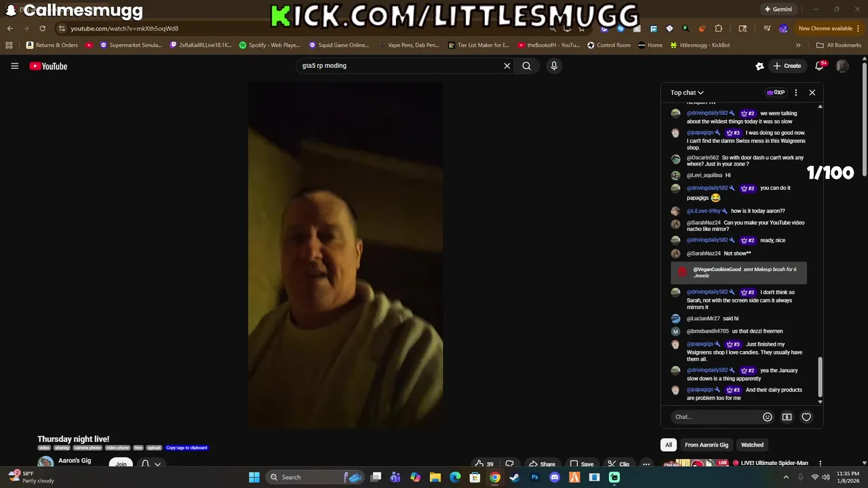The height and width of the screenshot is (488, 868).
Task: Dislike the Thursday night live video
Action: [510, 464]
